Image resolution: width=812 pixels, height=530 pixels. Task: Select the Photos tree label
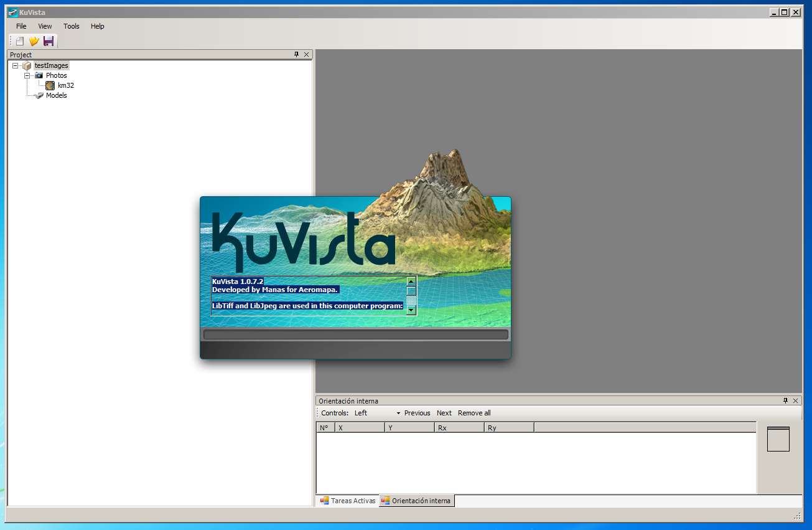tap(57, 75)
